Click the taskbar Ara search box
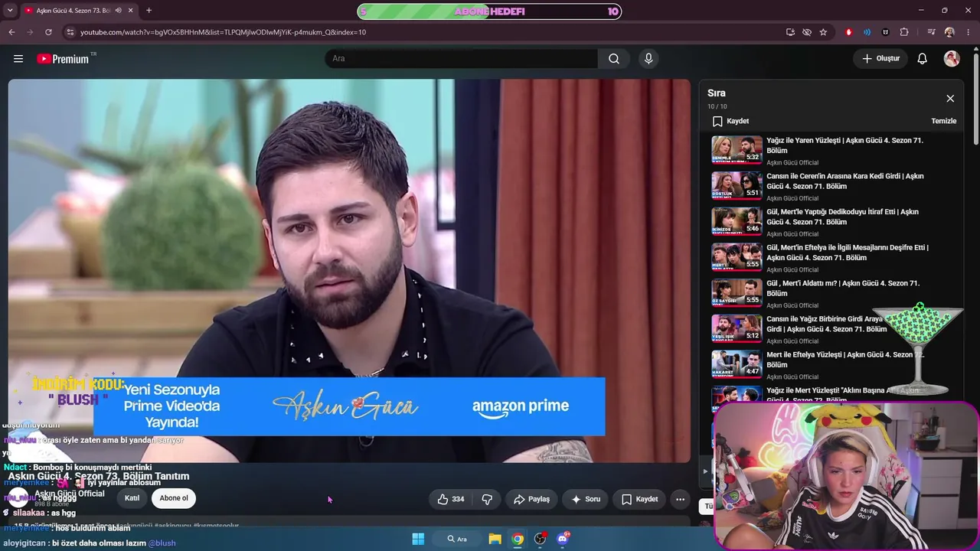Image resolution: width=980 pixels, height=551 pixels. [457, 539]
